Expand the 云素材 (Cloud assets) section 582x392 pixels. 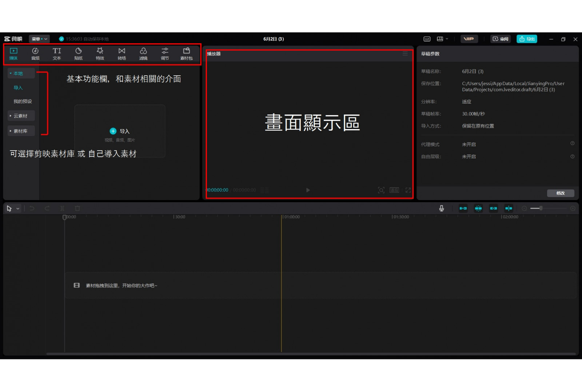click(x=21, y=116)
